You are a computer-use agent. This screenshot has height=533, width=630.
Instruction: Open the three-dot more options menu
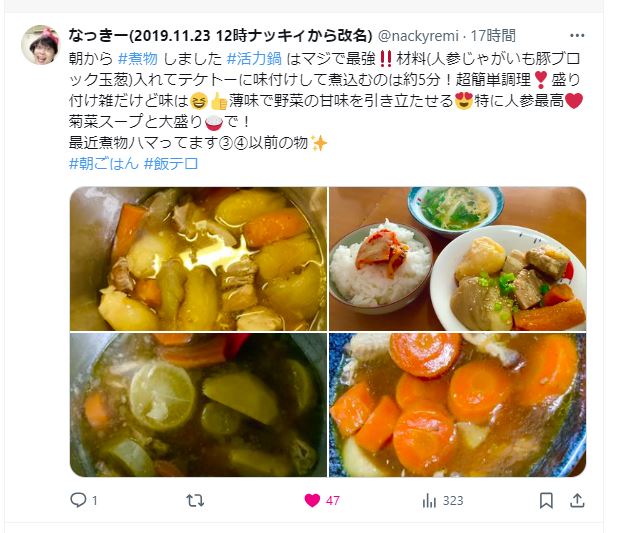[x=577, y=36]
